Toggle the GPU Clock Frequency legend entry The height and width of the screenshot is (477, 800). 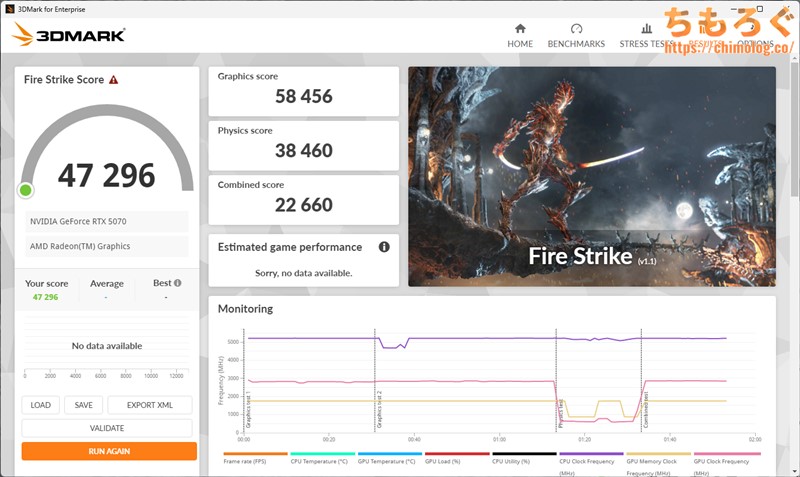[x=727, y=463]
